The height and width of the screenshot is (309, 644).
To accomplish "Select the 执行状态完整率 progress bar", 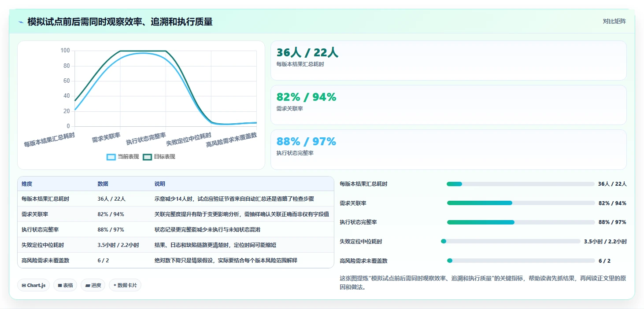I will [521, 222].
